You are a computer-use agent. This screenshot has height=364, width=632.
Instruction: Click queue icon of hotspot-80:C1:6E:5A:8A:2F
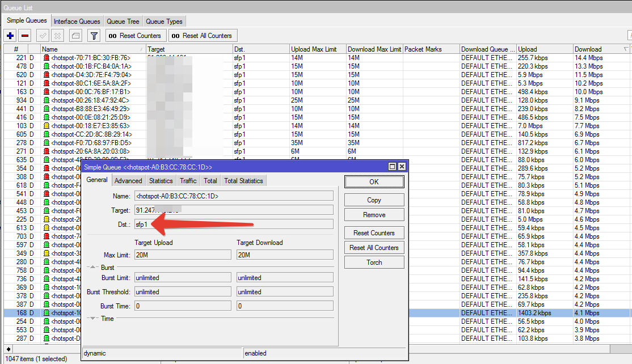pyautogui.click(x=47, y=83)
